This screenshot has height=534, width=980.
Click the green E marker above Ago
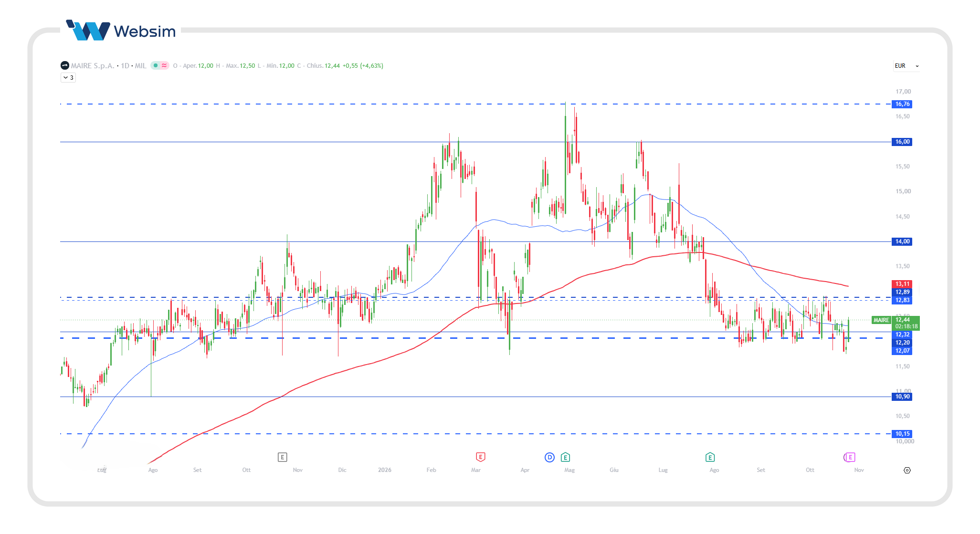tap(710, 457)
